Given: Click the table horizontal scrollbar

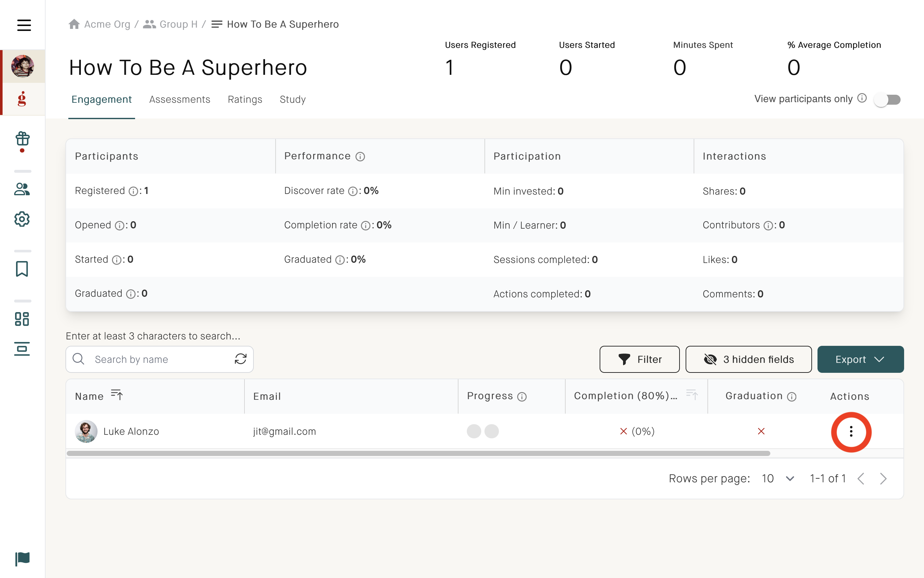Looking at the screenshot, I should (418, 453).
